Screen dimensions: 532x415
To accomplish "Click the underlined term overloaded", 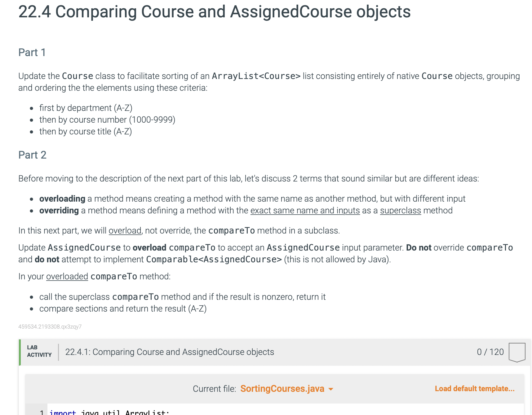I will 67,276.
